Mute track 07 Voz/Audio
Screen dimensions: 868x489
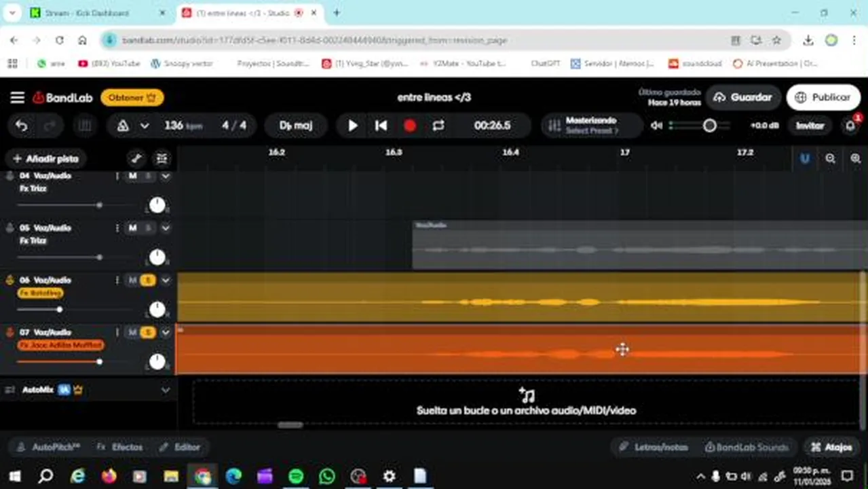[x=133, y=332]
